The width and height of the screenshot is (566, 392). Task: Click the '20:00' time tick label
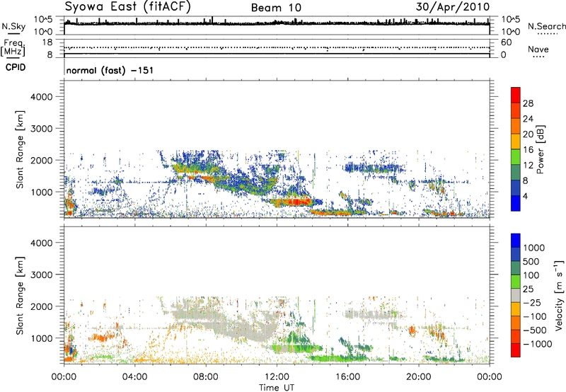[419, 377]
